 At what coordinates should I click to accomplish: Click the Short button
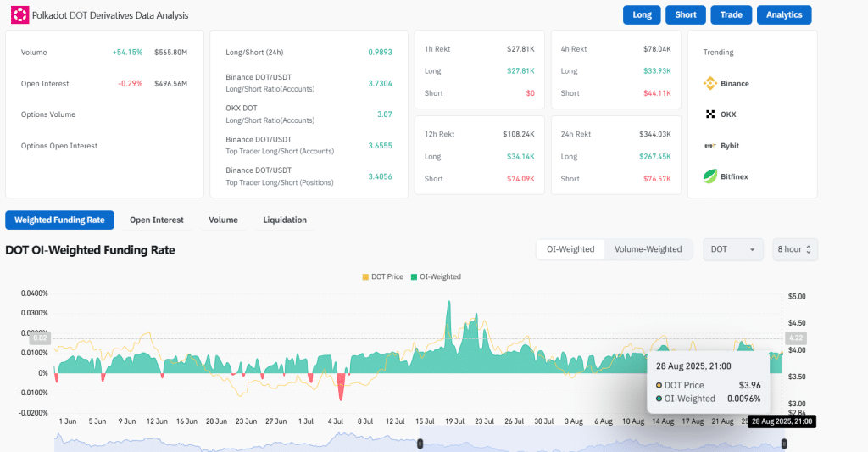pos(686,14)
